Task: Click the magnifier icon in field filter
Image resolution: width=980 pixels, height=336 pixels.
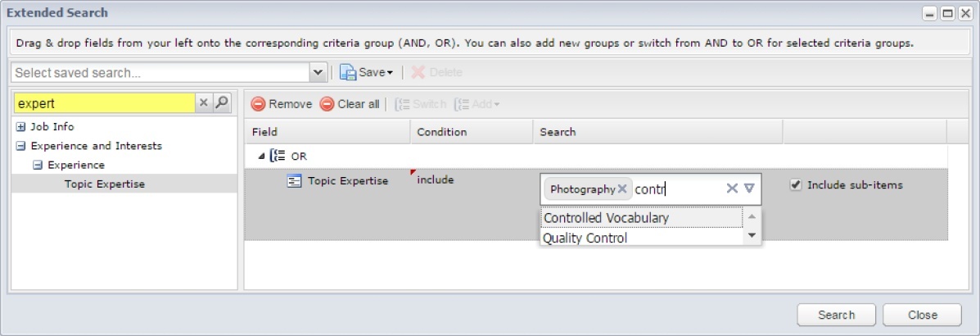Action: pyautogui.click(x=222, y=103)
